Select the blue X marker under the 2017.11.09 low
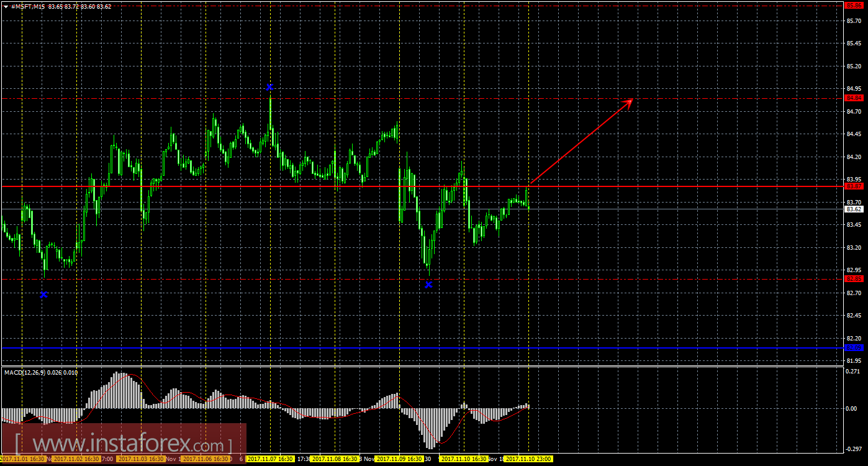The height and width of the screenshot is (466, 868). 428,285
